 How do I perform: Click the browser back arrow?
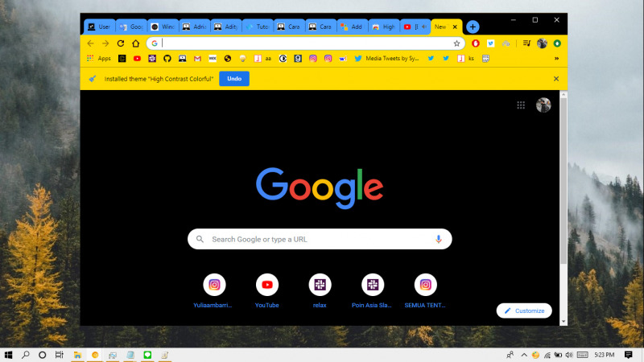click(90, 43)
